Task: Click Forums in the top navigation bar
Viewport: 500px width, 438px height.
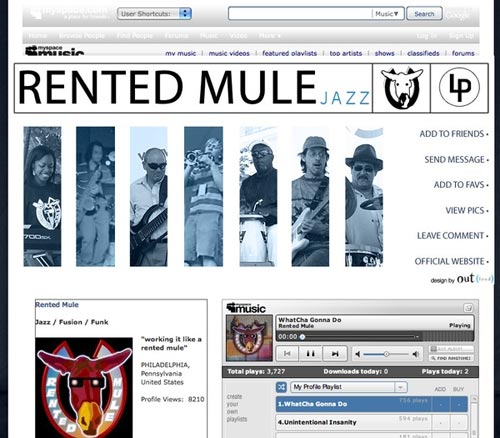Action: pyautogui.click(x=176, y=36)
